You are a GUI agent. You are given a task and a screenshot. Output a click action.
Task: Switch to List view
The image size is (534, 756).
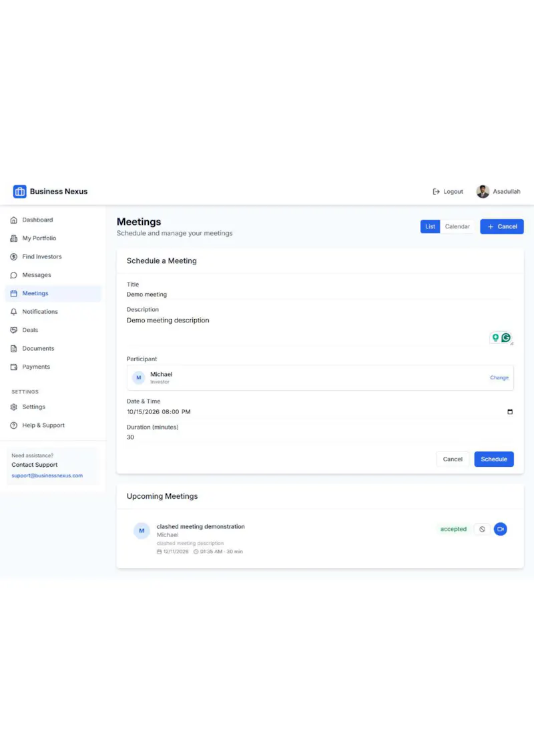430,226
